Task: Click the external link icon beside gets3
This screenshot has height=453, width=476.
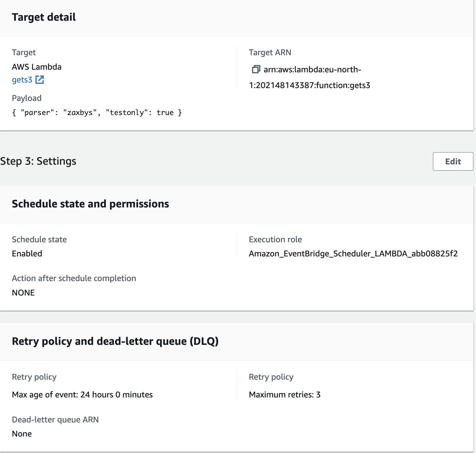Action: 39,80
